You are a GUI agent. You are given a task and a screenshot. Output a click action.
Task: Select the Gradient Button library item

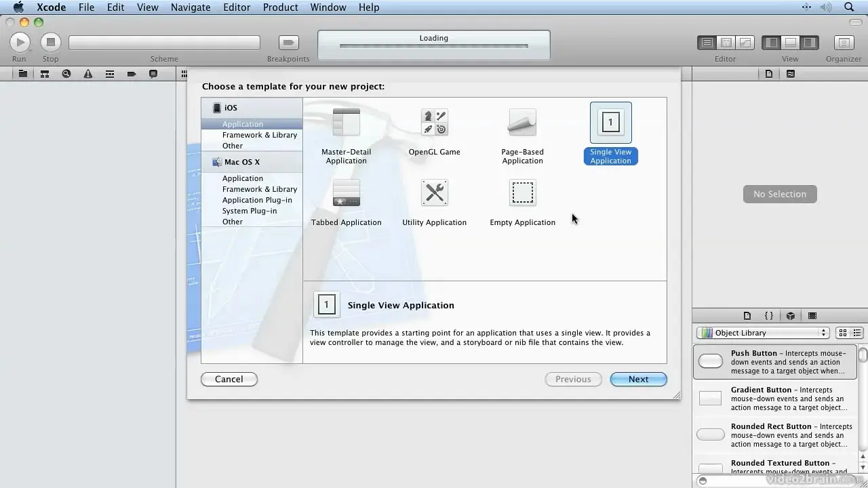[x=775, y=399]
